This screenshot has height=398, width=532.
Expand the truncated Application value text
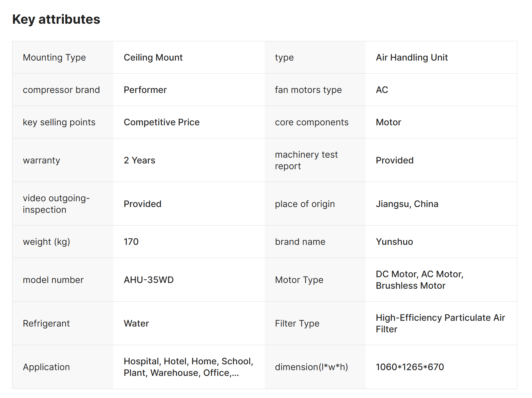tap(235, 373)
